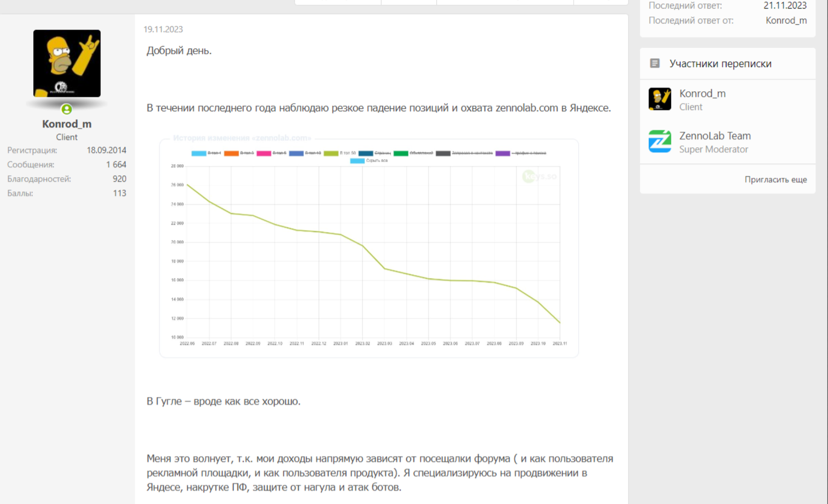The image size is (828, 504).
Task: Click the participants list panel icon
Action: [654, 64]
